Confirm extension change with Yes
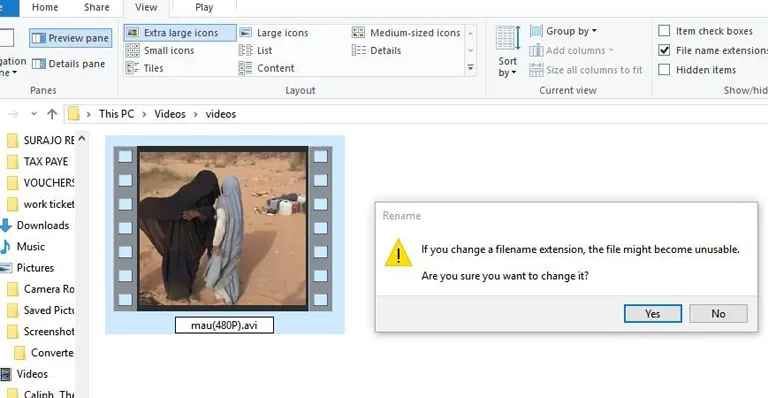This screenshot has height=398, width=768. [652, 314]
